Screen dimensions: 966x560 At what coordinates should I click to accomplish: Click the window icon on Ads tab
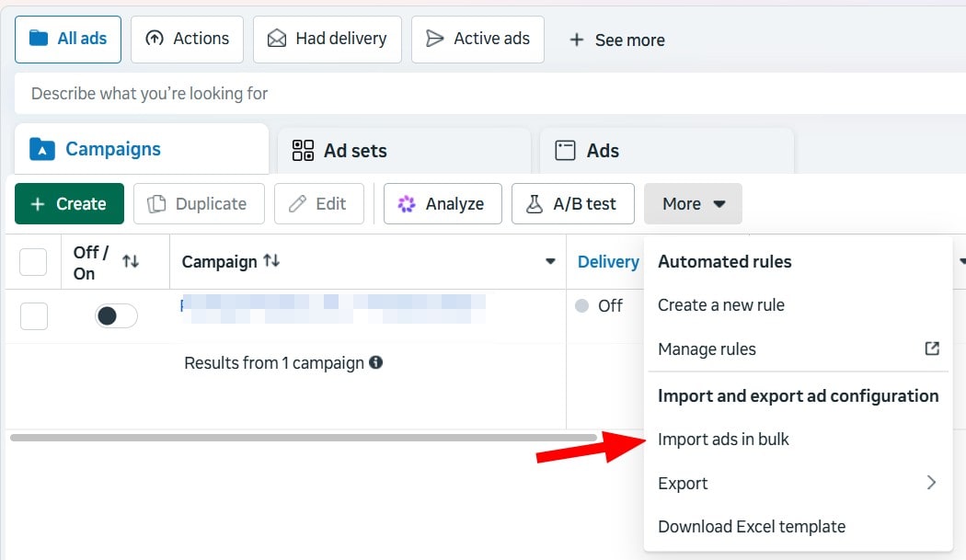click(x=565, y=150)
